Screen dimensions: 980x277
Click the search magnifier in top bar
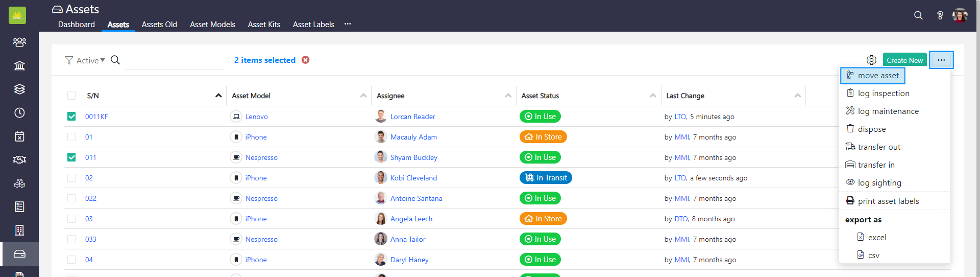pyautogui.click(x=918, y=15)
